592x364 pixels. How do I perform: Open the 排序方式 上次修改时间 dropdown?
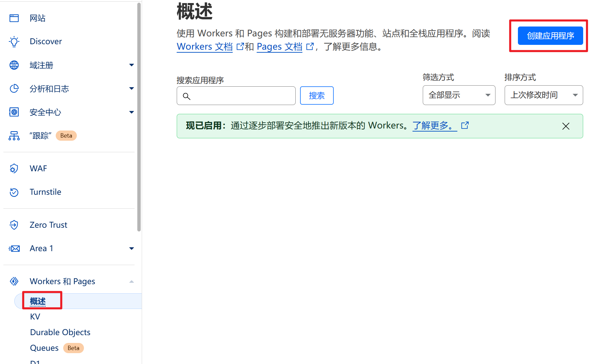543,95
